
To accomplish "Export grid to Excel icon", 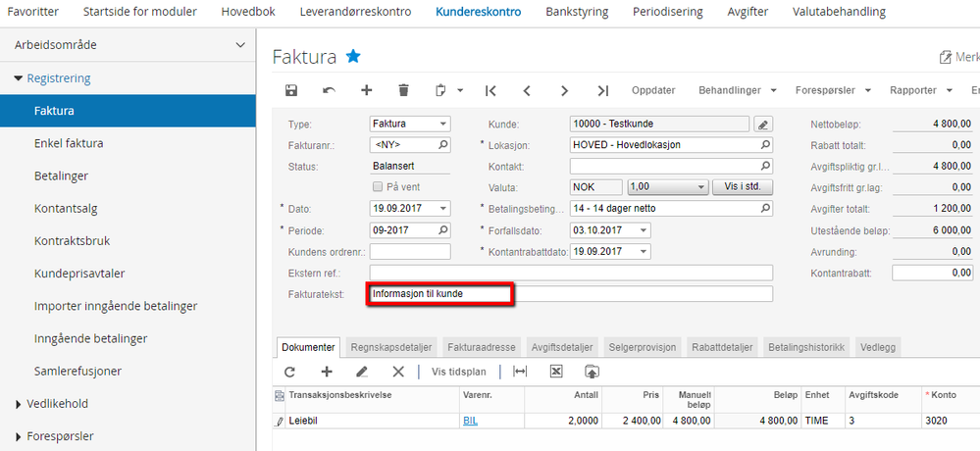I will click(x=556, y=372).
